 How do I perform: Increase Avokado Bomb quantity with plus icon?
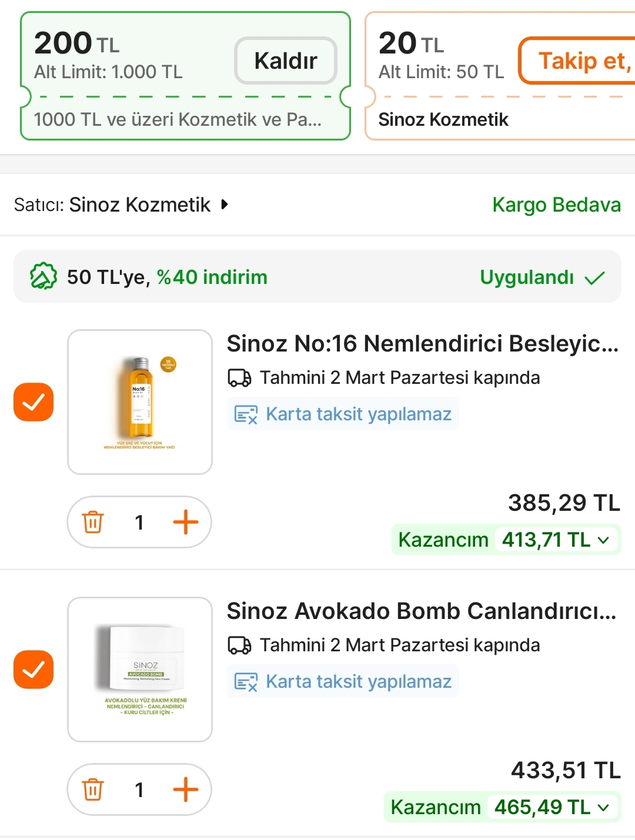[x=185, y=789]
